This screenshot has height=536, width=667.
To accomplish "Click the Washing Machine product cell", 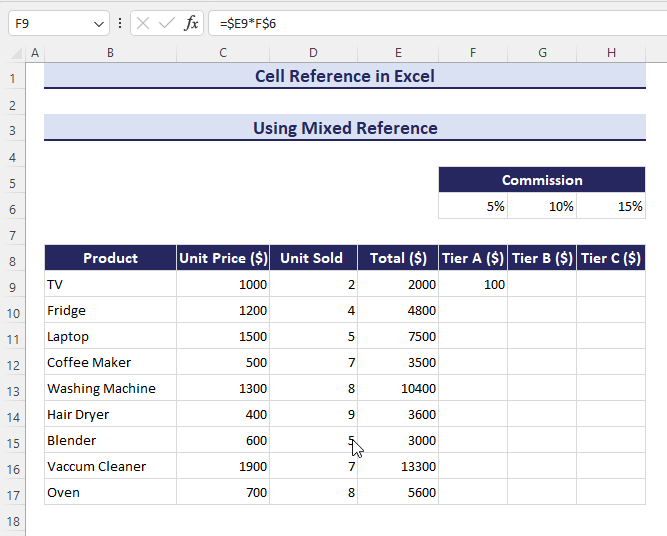I will [110, 389].
